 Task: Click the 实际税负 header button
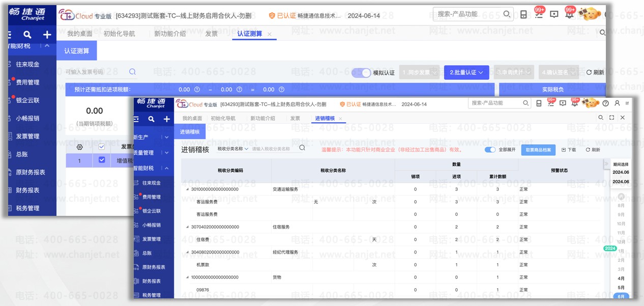coord(552,90)
